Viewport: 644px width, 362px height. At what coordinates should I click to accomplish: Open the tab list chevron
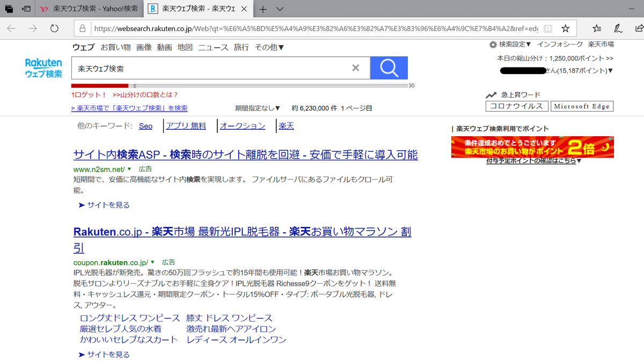tap(280, 9)
